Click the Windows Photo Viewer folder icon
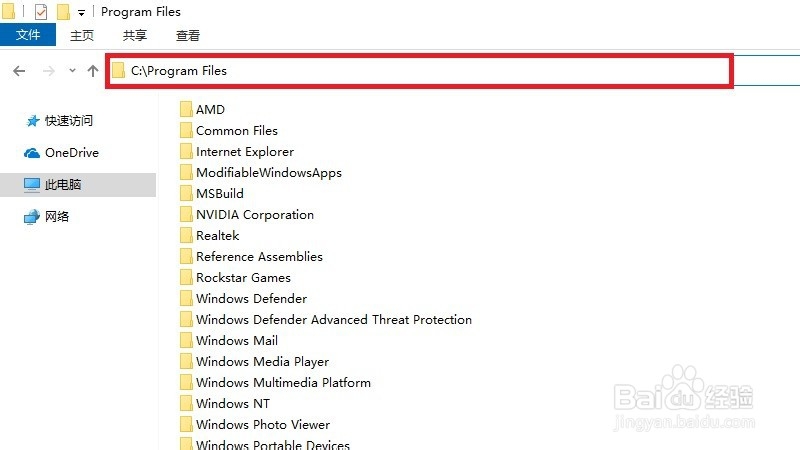This screenshot has height=450, width=800. [x=186, y=424]
